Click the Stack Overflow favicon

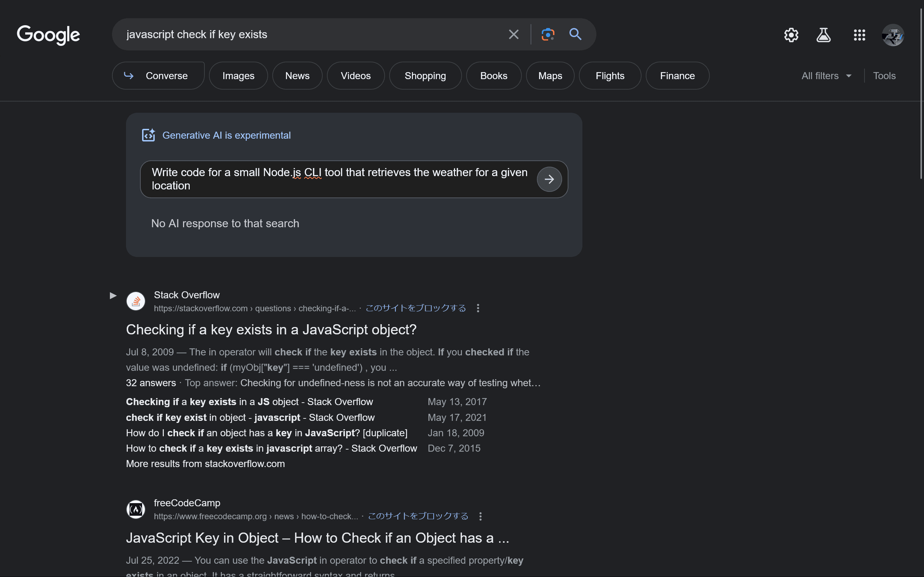(x=136, y=301)
